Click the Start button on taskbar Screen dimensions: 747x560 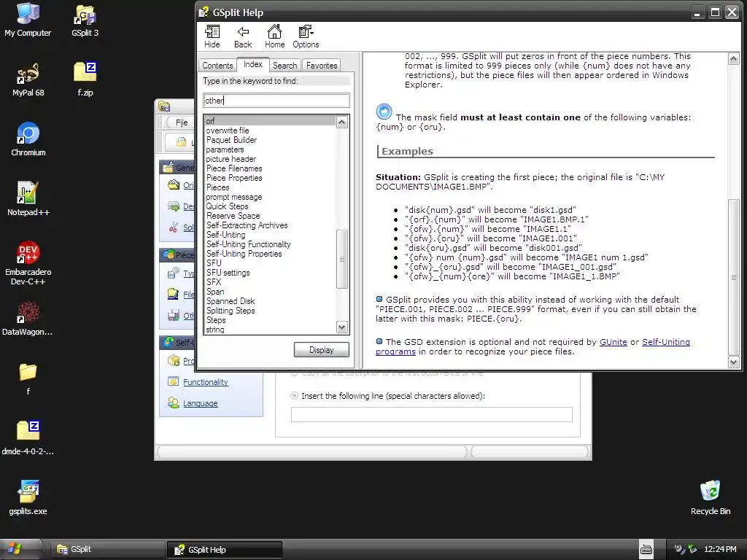(21, 550)
